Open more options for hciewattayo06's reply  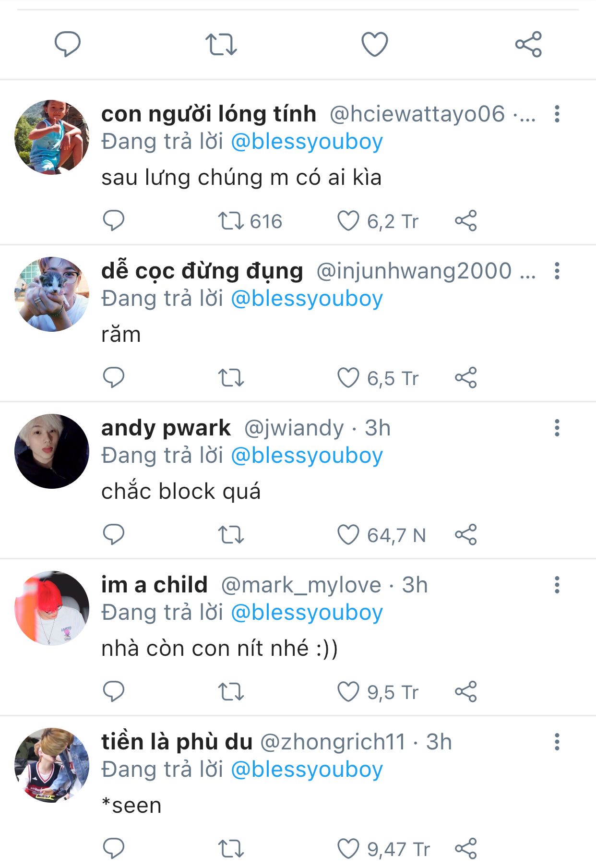pos(557,114)
